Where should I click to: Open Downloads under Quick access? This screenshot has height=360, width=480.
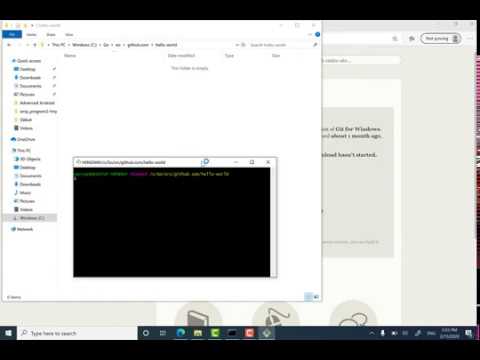(30, 77)
